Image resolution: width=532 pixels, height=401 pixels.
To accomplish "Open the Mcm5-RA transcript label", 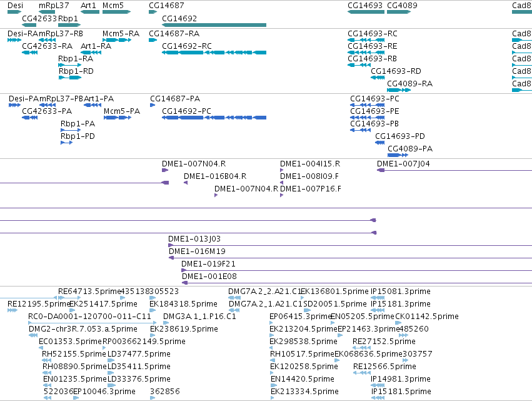I will (x=121, y=34).
